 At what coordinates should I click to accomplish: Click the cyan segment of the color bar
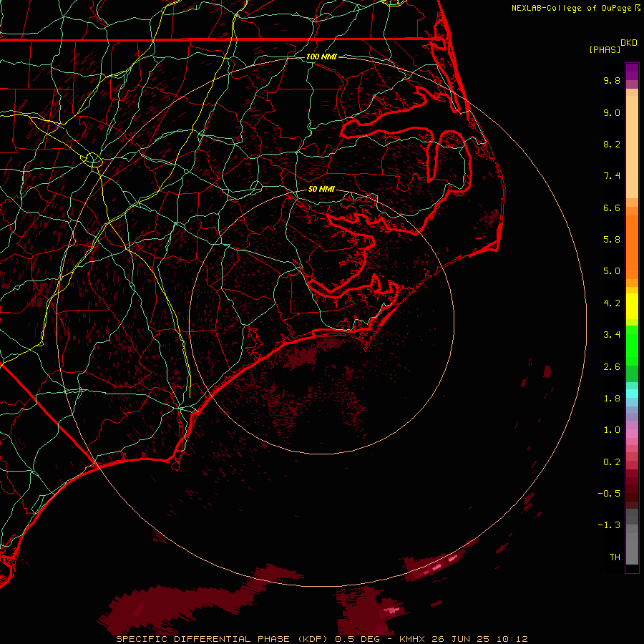click(x=632, y=394)
